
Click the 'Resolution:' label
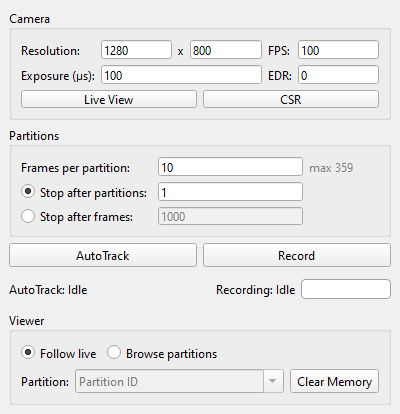tap(50, 51)
